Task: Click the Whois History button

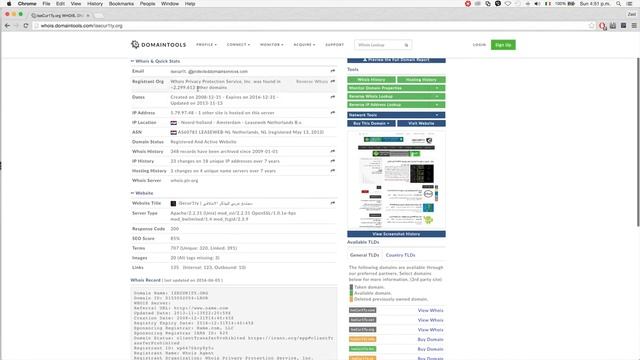Action: pos(371,80)
